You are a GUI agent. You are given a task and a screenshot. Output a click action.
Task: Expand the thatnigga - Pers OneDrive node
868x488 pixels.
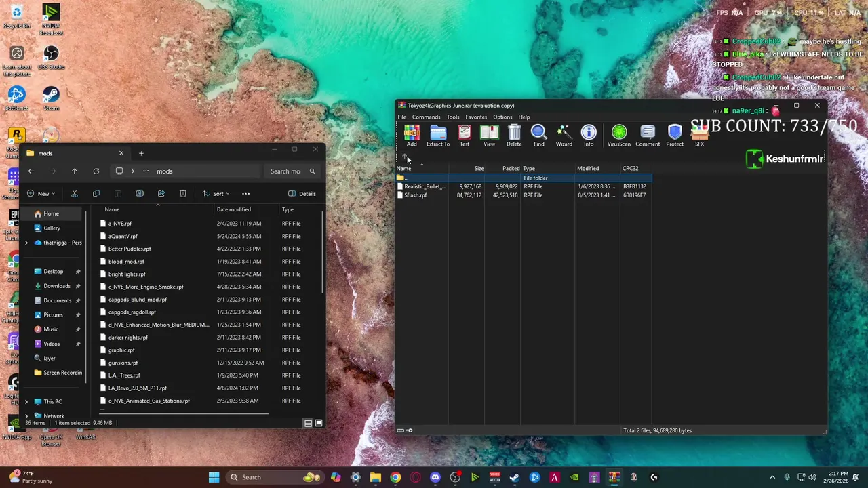[26, 243]
